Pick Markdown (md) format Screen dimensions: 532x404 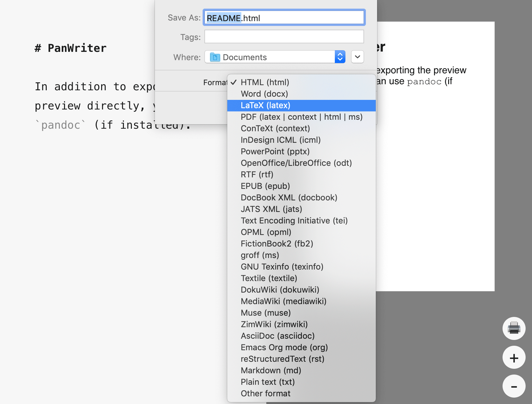pos(302,370)
